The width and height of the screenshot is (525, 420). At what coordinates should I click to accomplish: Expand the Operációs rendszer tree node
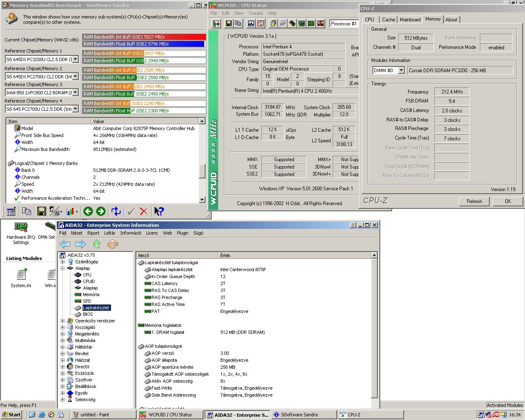tap(62, 321)
